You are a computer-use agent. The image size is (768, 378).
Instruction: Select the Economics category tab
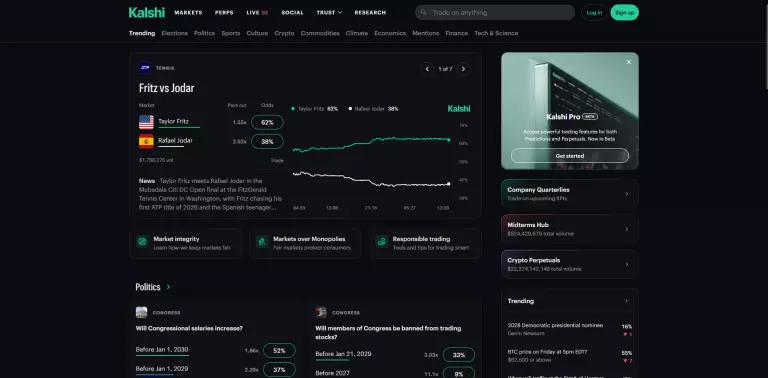pos(390,33)
